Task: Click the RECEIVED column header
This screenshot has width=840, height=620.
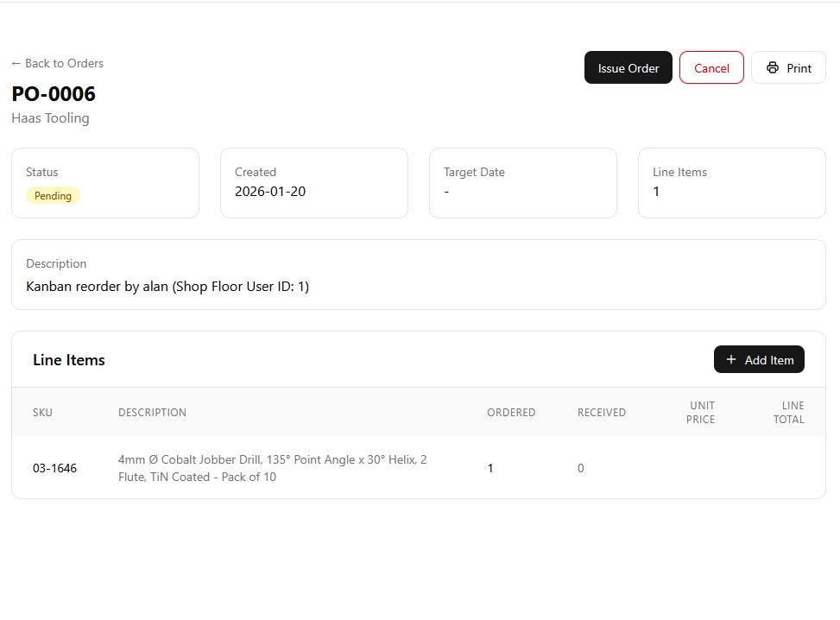Action: click(x=602, y=412)
